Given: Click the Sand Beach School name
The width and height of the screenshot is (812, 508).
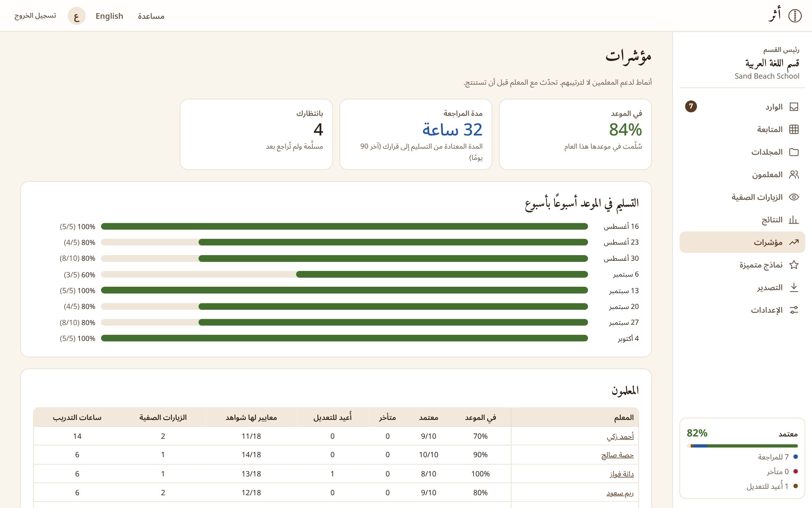Looking at the screenshot, I should [x=767, y=76].
